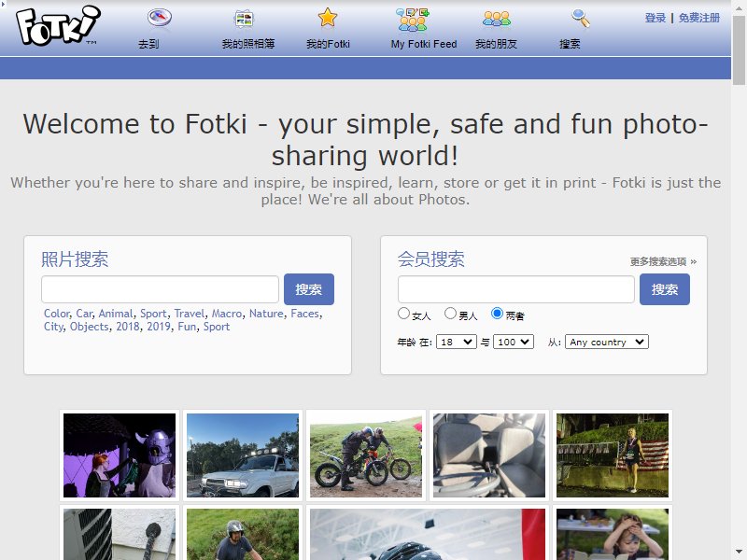Click the Car tag link
The image size is (747, 560).
click(x=84, y=314)
